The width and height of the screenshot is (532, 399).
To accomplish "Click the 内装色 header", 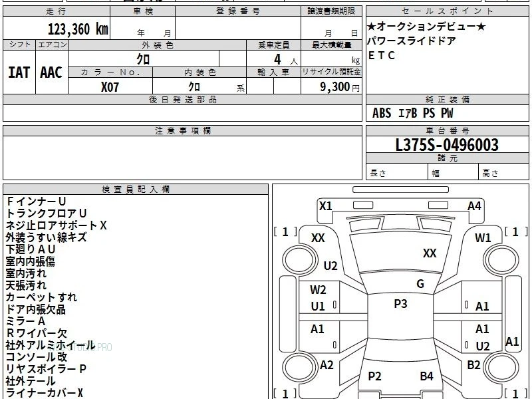I will 199,72.
